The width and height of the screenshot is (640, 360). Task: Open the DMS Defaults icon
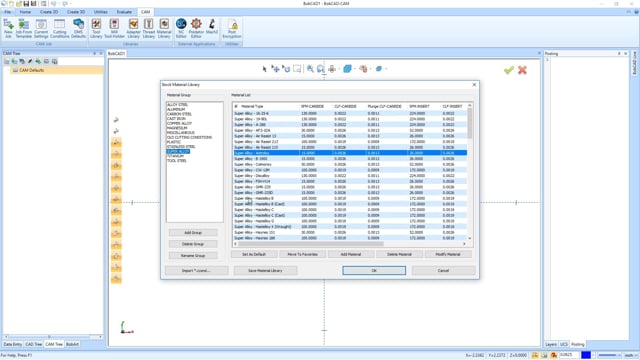[x=78, y=29]
